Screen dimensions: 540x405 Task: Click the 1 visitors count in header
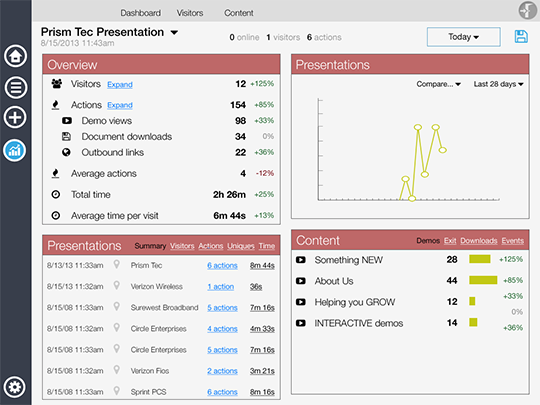pos(283,37)
